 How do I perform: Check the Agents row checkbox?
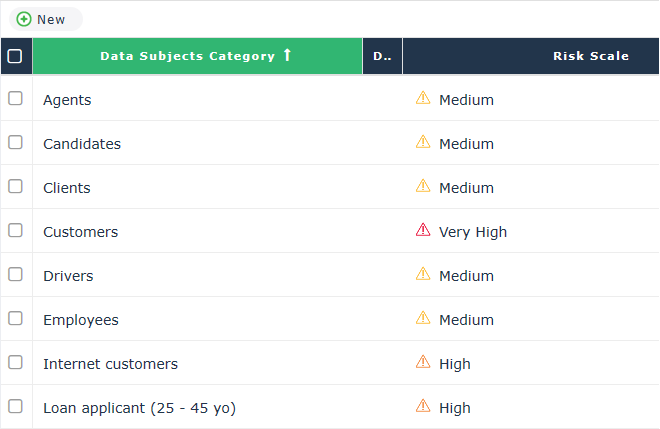[15, 99]
